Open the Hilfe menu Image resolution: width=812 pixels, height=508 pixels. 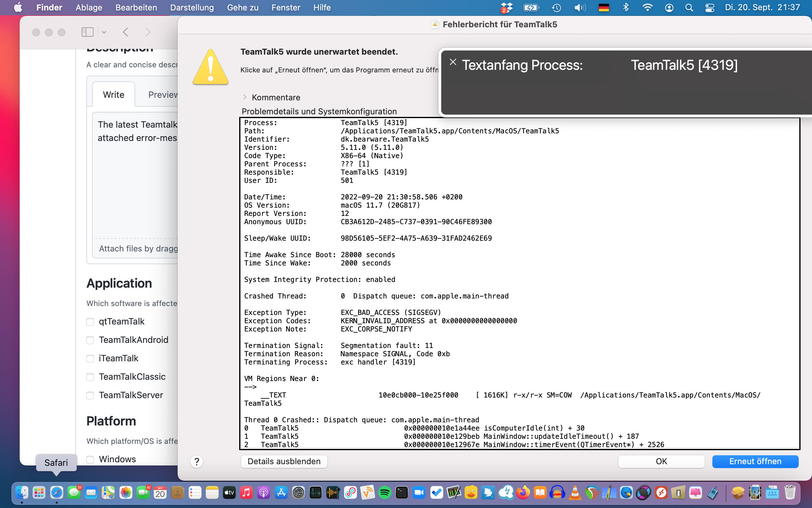tap(322, 7)
